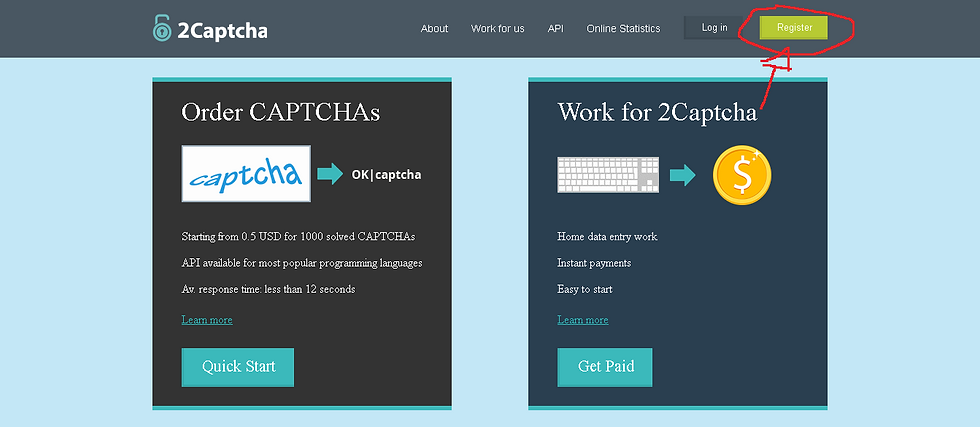Click 'Av. response time: less than 12 seconds'

coord(268,289)
